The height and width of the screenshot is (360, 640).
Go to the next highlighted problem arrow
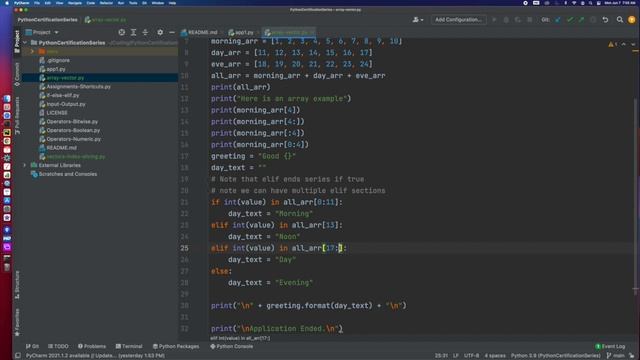633,44
